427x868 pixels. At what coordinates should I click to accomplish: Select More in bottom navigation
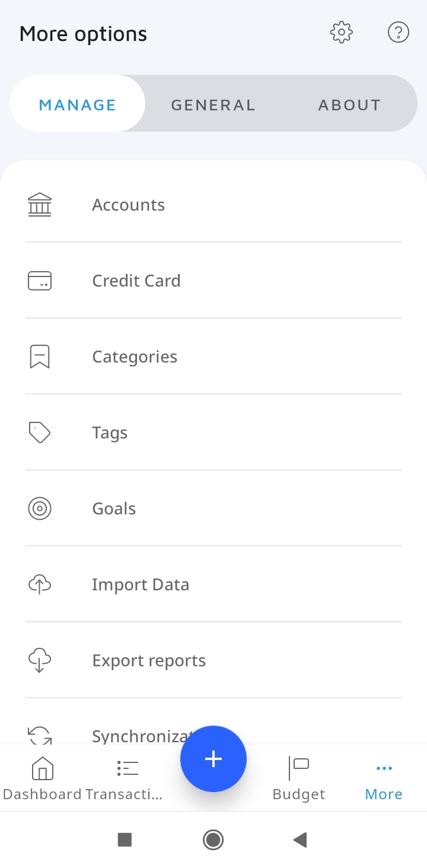384,778
